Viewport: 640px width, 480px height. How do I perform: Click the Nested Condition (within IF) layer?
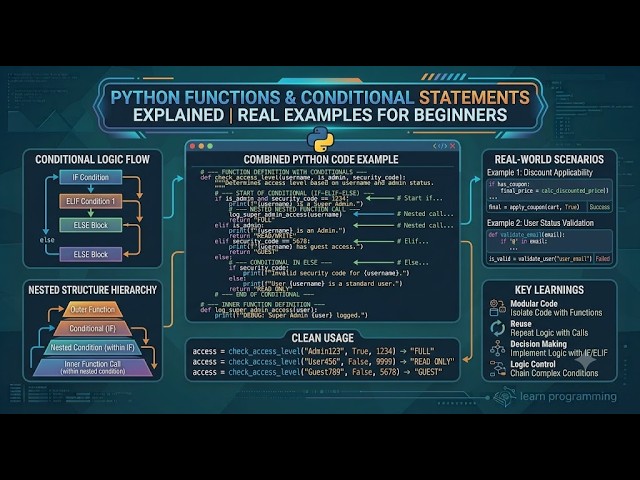tap(93, 348)
